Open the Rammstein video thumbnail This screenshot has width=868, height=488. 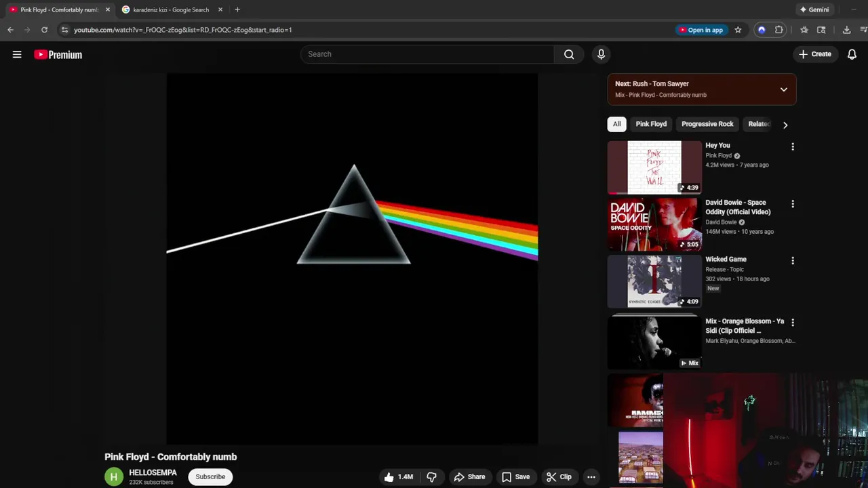point(635,401)
